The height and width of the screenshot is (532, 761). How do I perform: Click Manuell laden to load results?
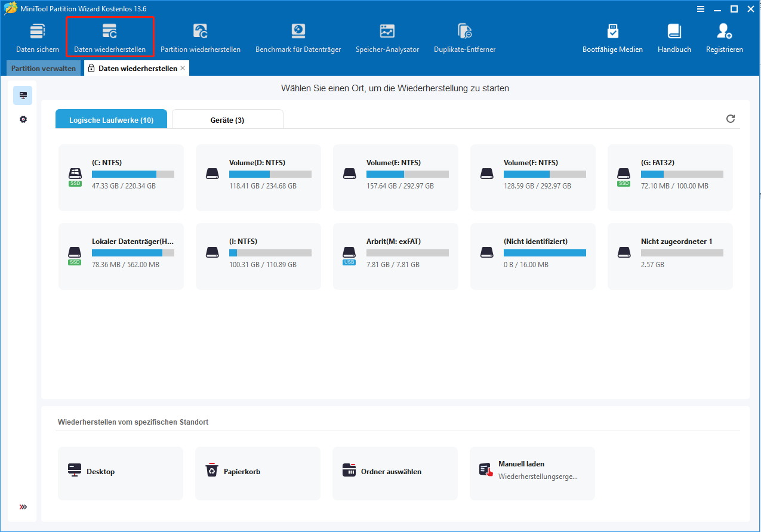tap(532, 474)
